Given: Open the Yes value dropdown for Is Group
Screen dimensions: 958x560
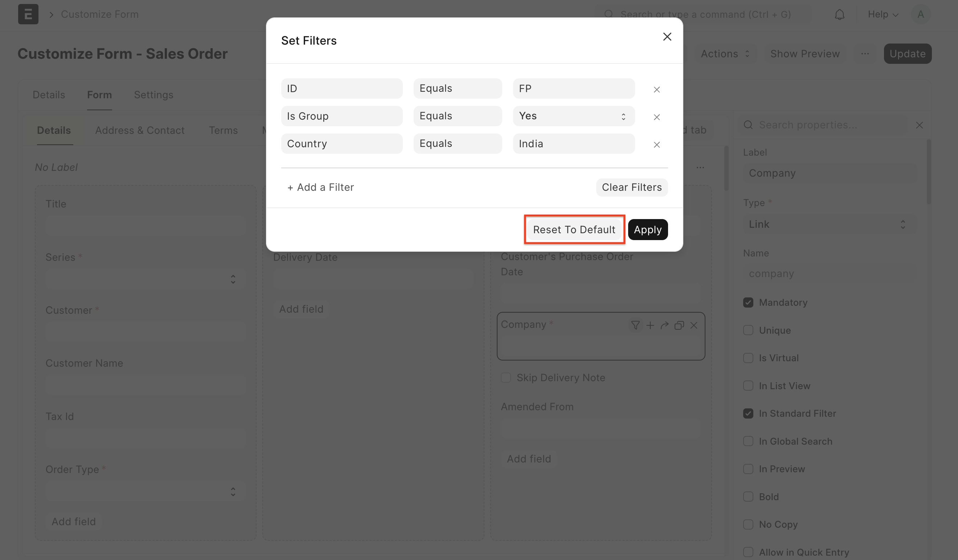Looking at the screenshot, I should [573, 116].
